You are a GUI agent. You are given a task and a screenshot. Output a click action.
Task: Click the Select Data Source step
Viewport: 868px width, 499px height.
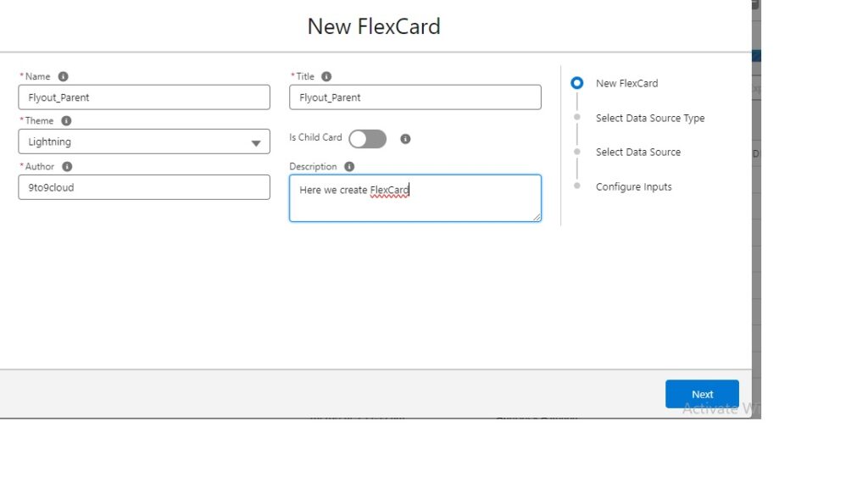click(638, 152)
